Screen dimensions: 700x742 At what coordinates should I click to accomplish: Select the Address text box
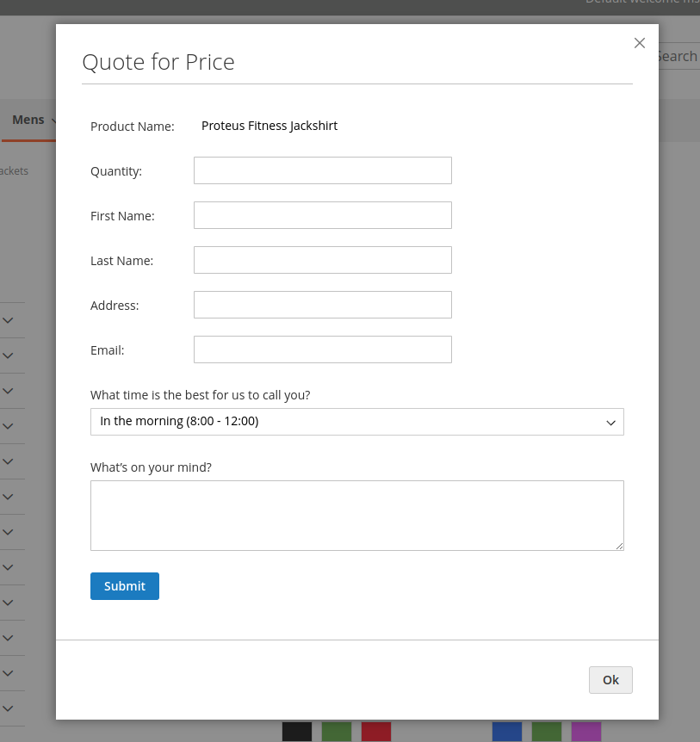[x=323, y=305]
